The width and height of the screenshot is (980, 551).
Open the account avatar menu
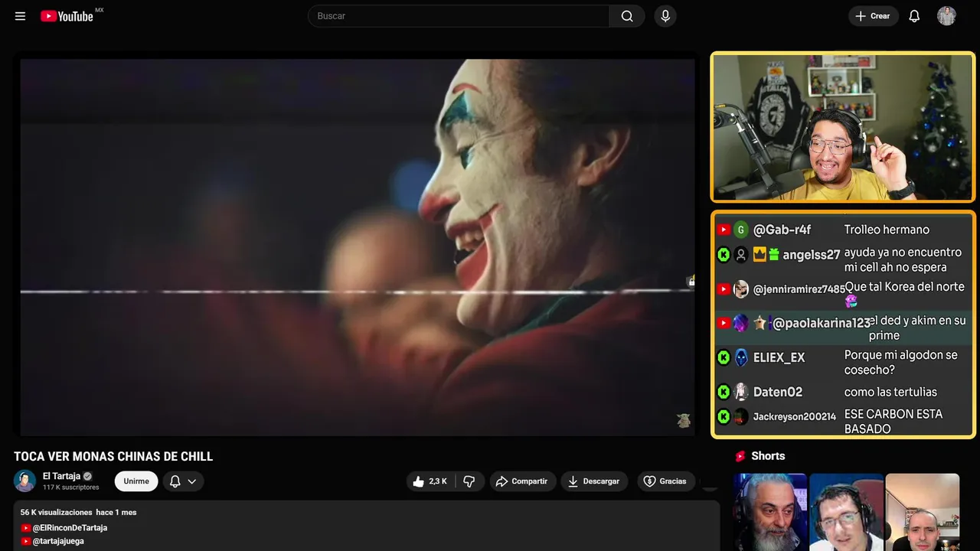coord(946,16)
